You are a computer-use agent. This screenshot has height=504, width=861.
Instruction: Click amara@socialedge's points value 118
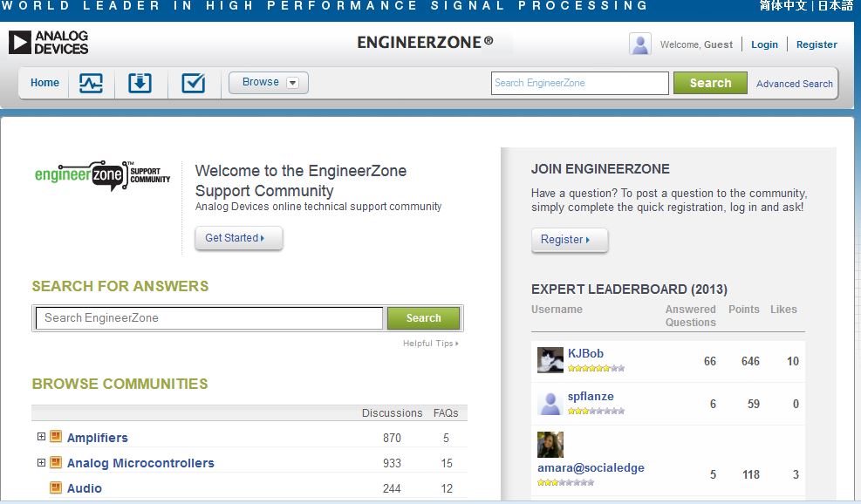click(750, 474)
